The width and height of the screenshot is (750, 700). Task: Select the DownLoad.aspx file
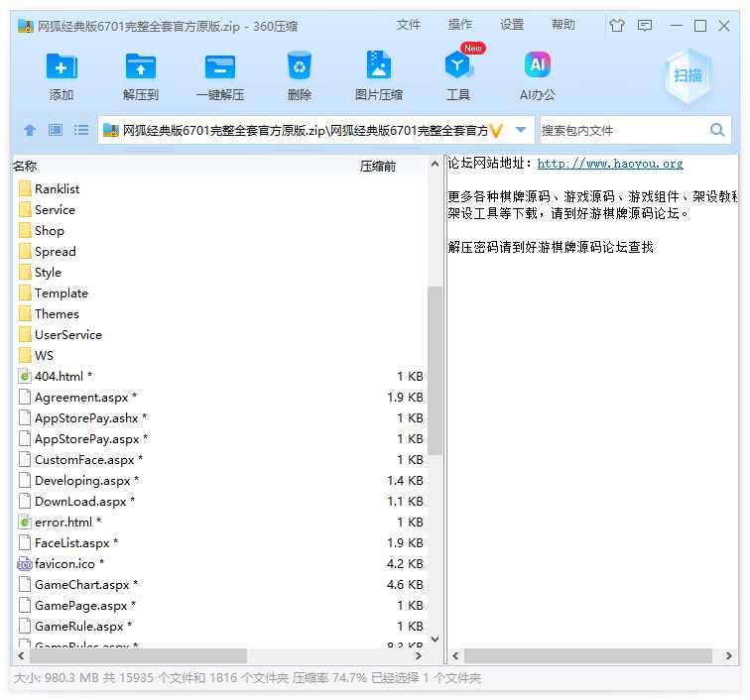coord(76,502)
